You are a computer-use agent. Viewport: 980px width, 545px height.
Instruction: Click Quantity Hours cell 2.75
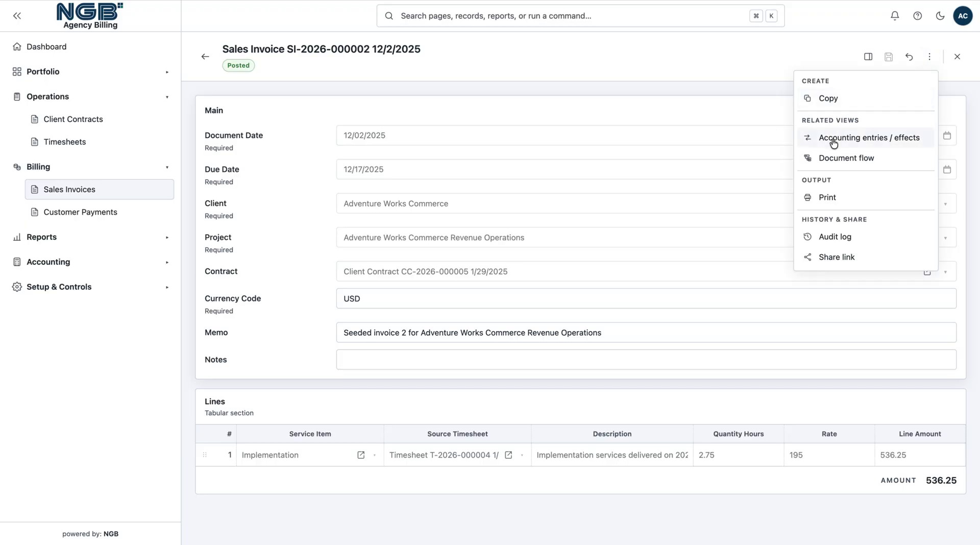[x=739, y=455]
